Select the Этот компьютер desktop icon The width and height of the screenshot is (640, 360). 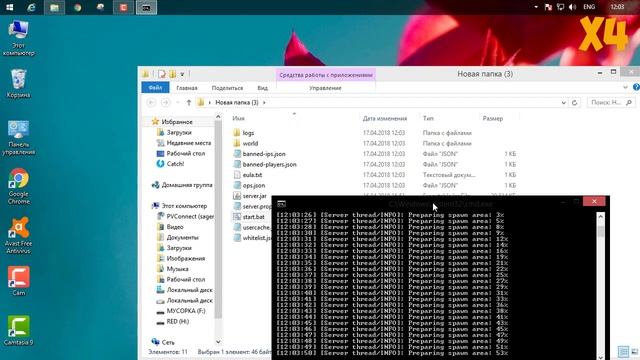tap(18, 38)
